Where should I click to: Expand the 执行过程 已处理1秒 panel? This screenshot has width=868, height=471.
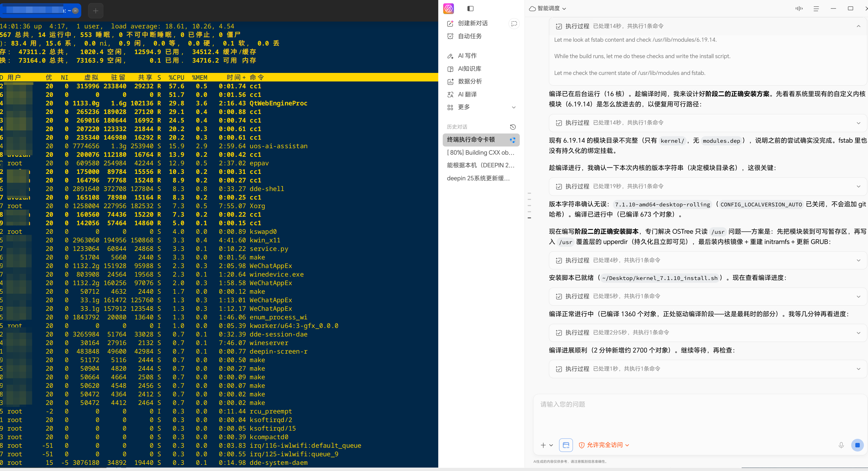tap(707, 369)
